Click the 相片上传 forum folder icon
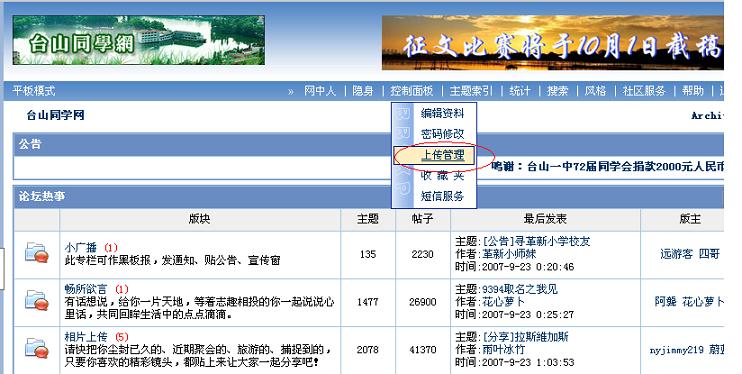Viewport: 742px width, 374px height. [x=37, y=348]
